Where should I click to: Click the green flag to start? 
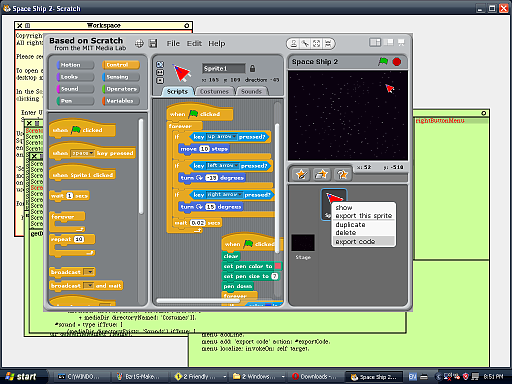pos(383,61)
